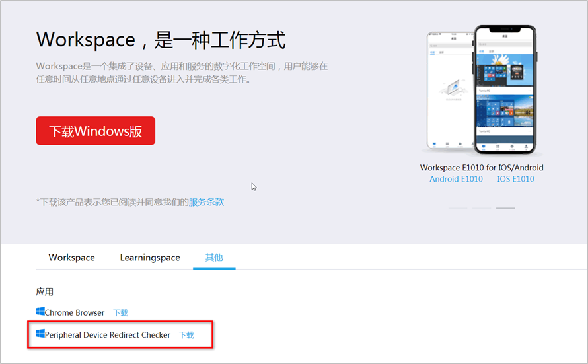Image resolution: width=588 pixels, height=364 pixels.
Task: Click the Workspace E1010 for IOS/Android caption
Action: 482,168
